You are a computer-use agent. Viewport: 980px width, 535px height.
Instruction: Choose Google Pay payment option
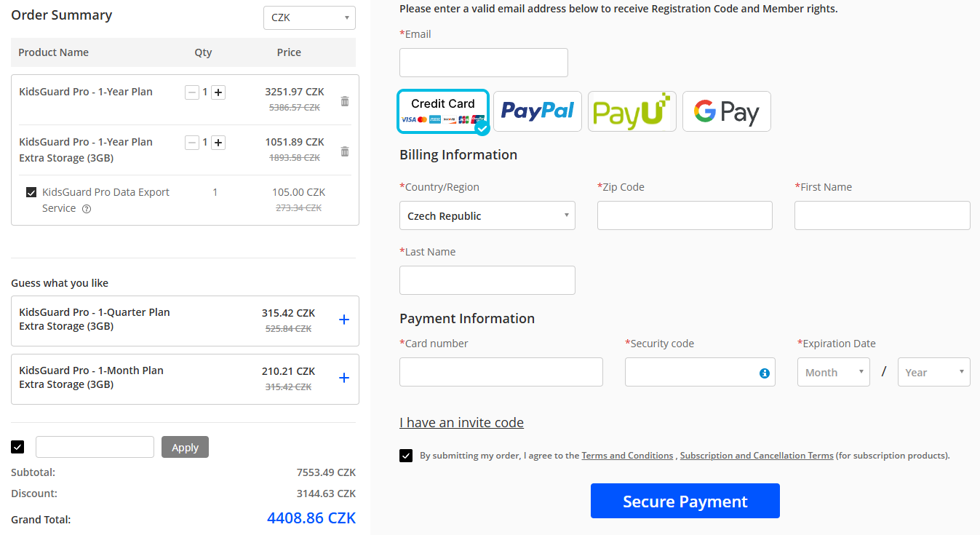pos(726,111)
